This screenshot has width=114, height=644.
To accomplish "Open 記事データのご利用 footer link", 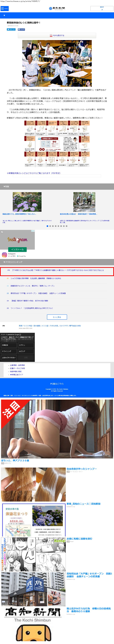I will click(x=17, y=368).
